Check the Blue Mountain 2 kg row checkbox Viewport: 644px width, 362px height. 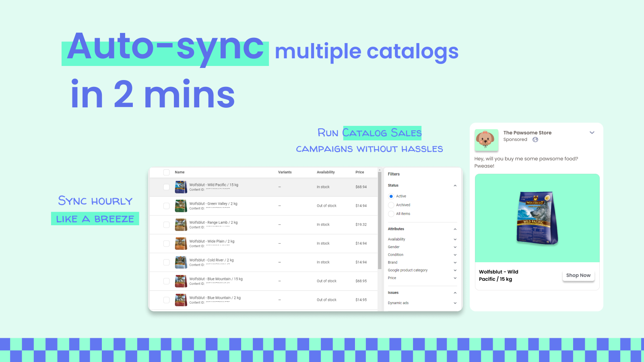point(166,300)
